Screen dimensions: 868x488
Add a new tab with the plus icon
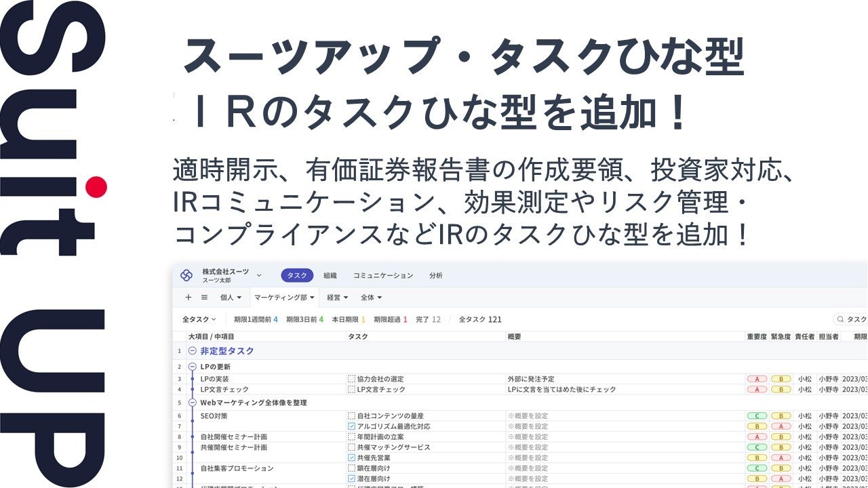click(x=189, y=297)
